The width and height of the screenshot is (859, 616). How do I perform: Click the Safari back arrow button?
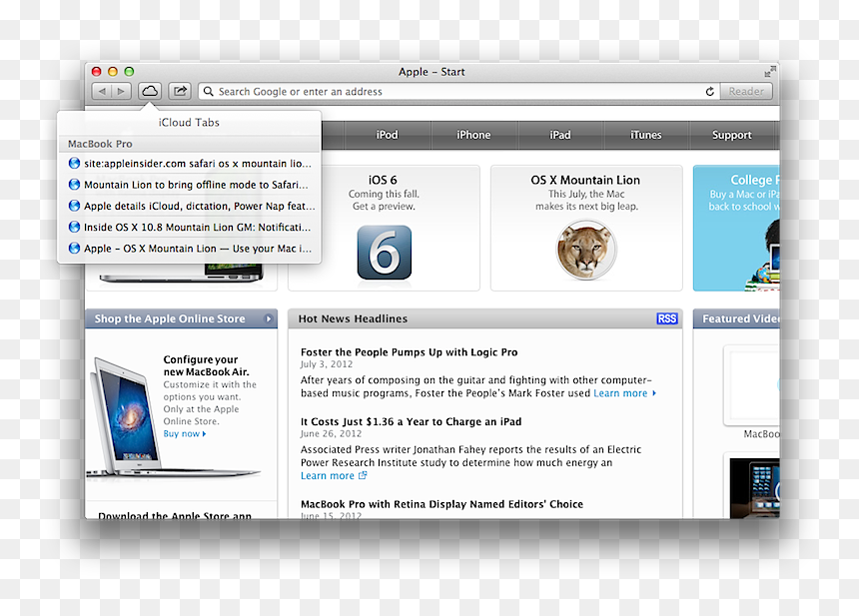click(x=101, y=92)
